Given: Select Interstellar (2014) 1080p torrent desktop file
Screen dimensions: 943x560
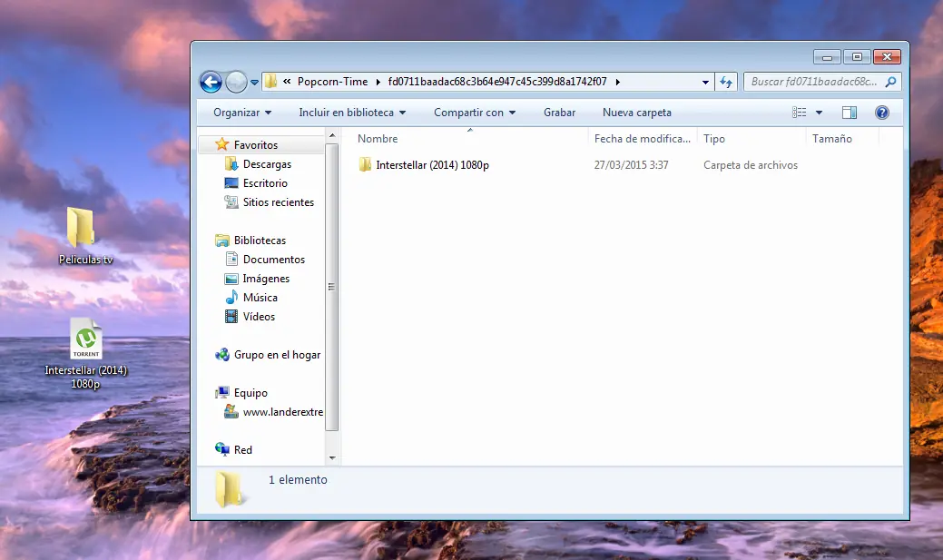Looking at the screenshot, I should tap(85, 355).
